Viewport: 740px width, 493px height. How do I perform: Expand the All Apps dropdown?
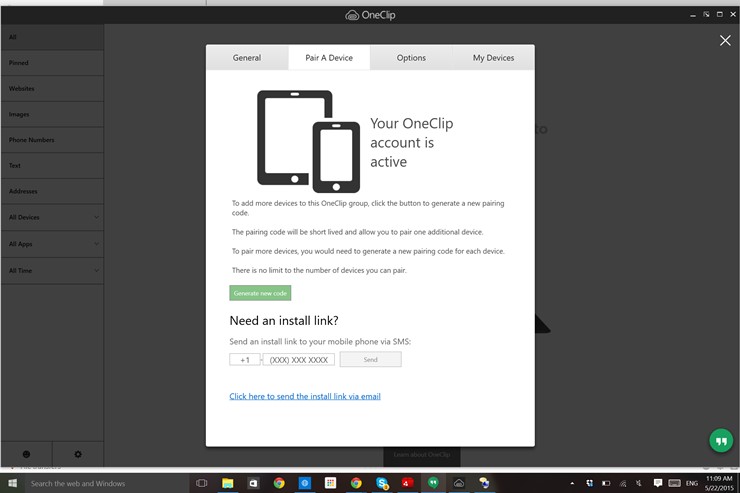[52, 244]
